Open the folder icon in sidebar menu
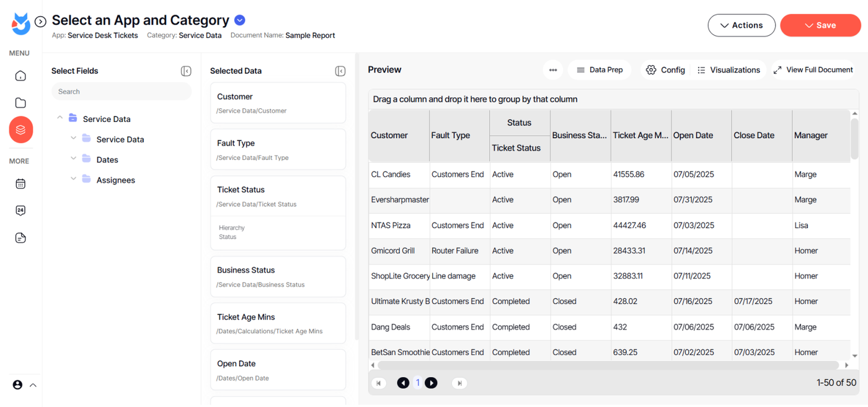This screenshot has width=868, height=407. [20, 103]
